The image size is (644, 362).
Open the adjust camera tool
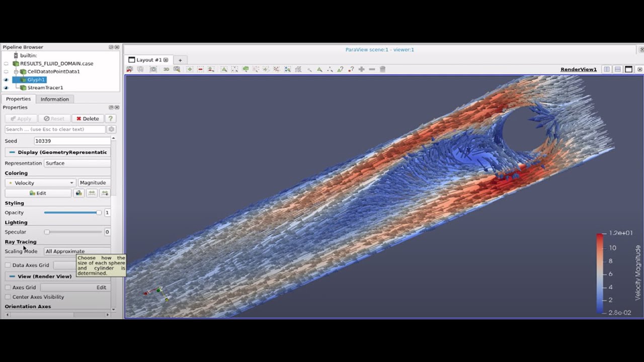point(177,69)
